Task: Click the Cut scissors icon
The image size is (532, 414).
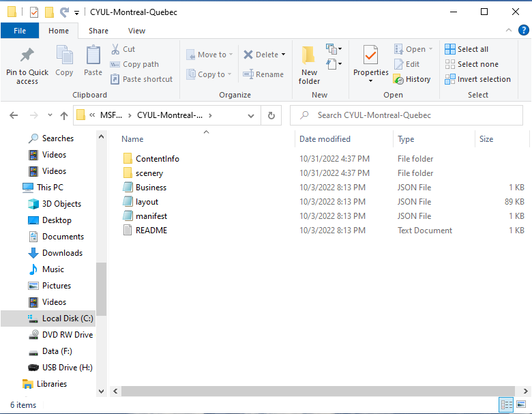Action: pos(115,49)
